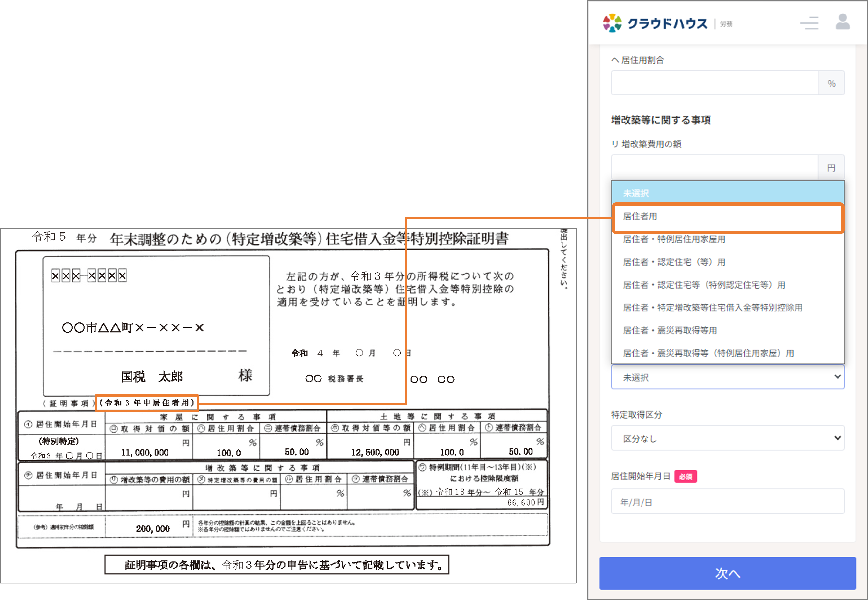Open the hamburger menu icon
The image size is (868, 600).
click(x=809, y=23)
